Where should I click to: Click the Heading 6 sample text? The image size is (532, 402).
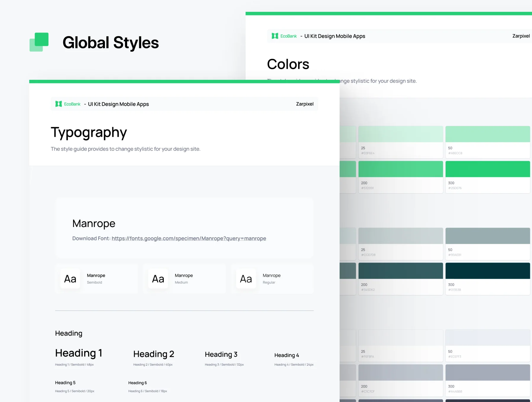pyautogui.click(x=137, y=383)
